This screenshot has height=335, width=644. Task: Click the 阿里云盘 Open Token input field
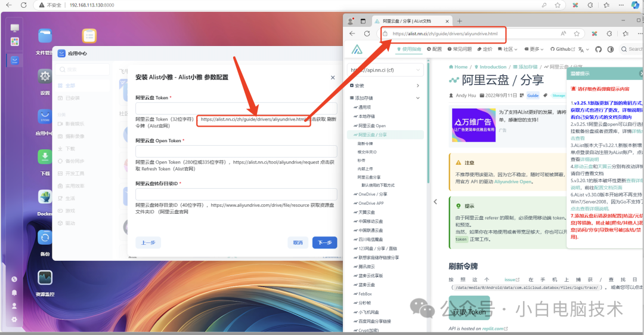[x=236, y=151]
